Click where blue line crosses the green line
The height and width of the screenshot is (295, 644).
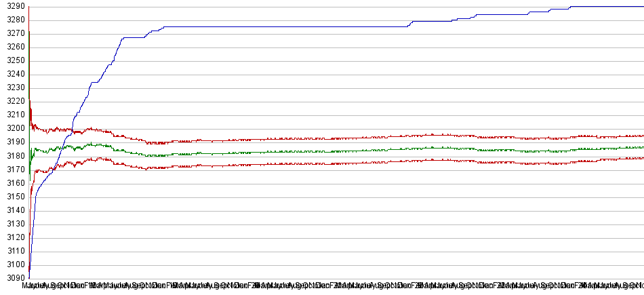point(63,149)
